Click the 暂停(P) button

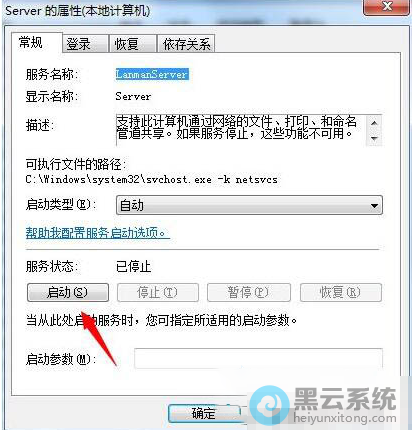pos(249,292)
